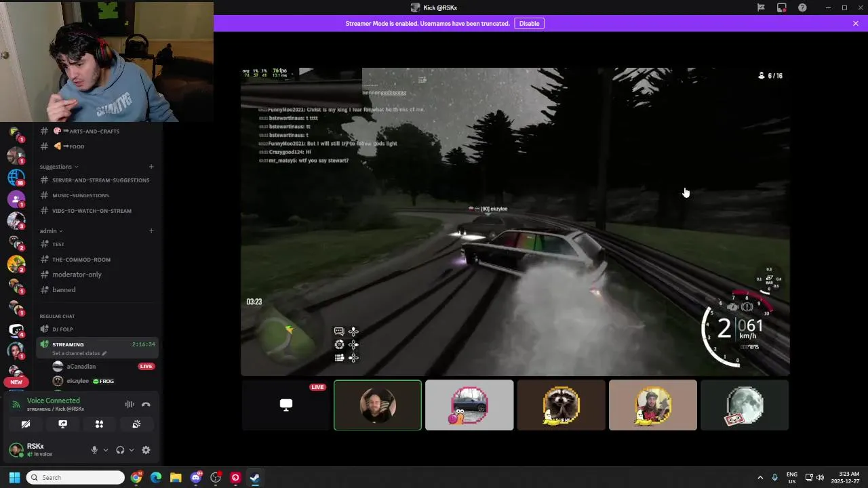Open the Activities launcher icon
This screenshot has height=488, width=868.
[99, 424]
